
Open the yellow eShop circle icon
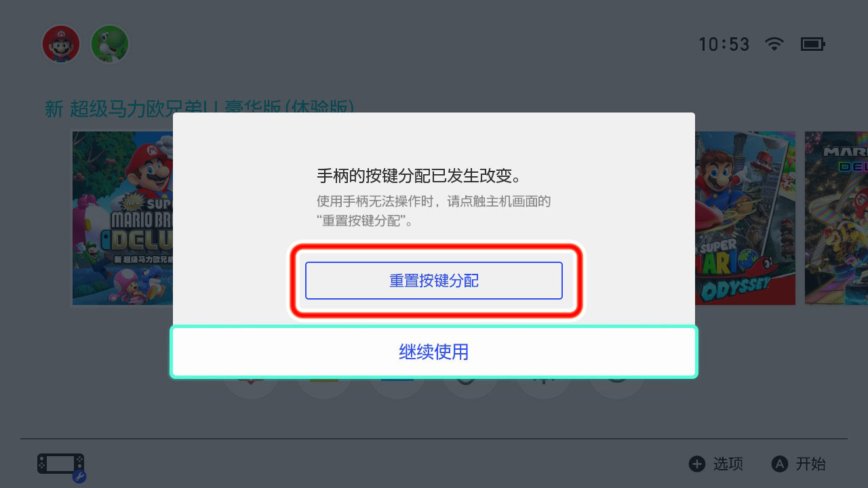tap(324, 388)
